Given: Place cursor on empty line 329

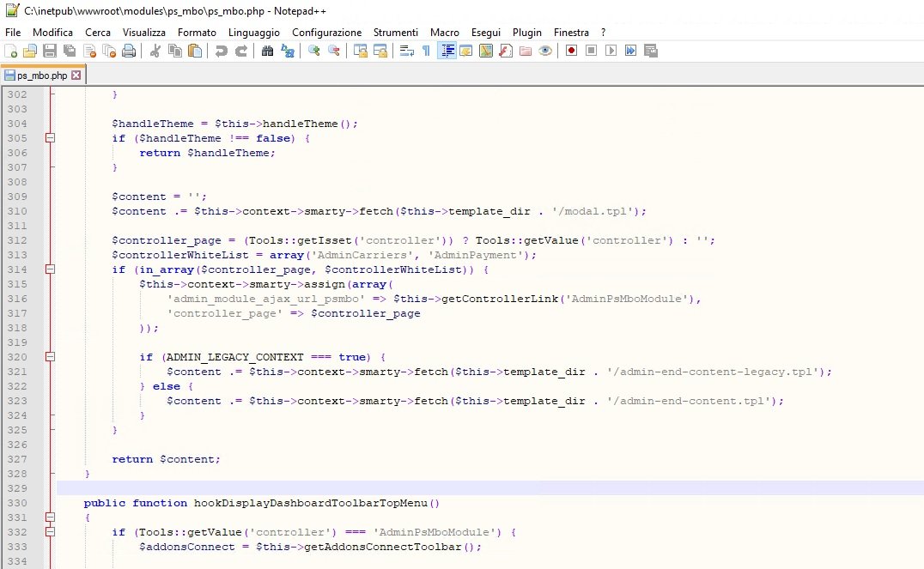Looking at the screenshot, I should coord(343,488).
